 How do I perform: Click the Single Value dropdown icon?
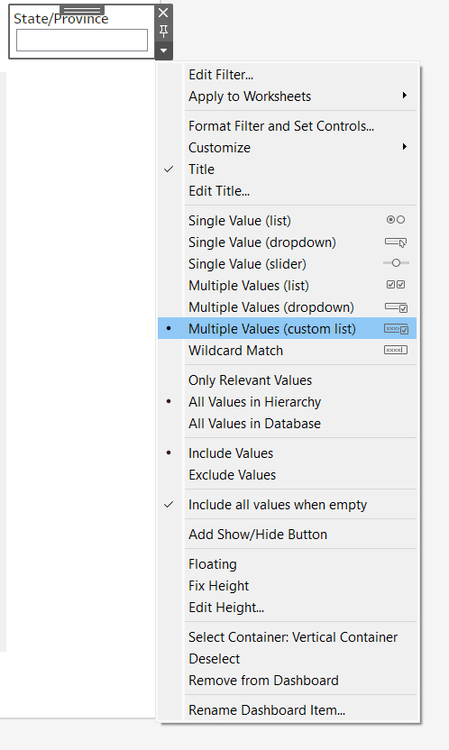coord(395,242)
